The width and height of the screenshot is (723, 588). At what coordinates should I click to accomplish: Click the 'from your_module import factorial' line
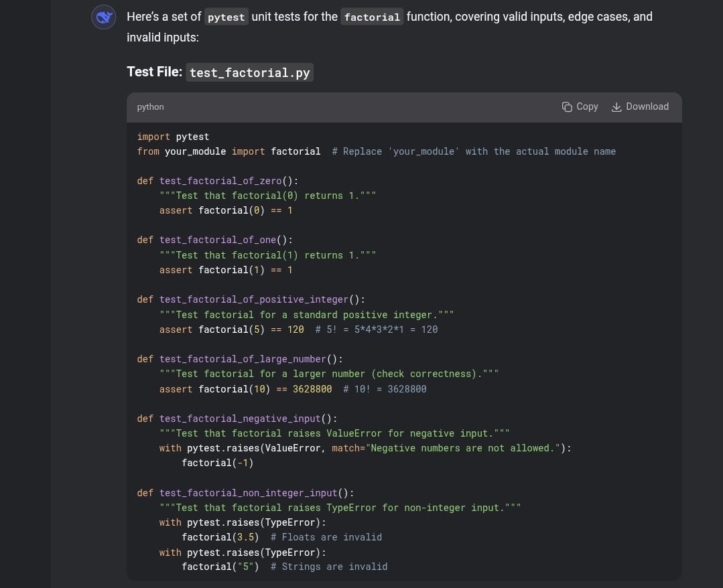228,151
